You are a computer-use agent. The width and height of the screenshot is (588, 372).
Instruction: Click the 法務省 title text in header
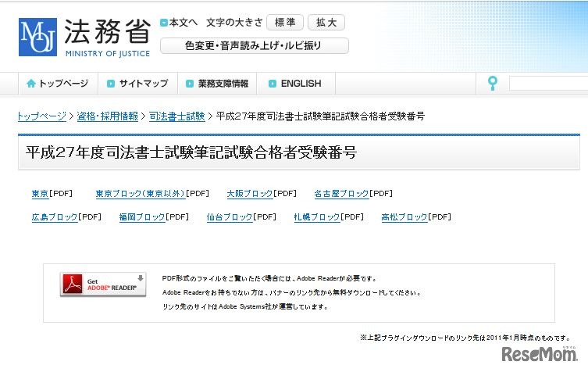click(108, 31)
